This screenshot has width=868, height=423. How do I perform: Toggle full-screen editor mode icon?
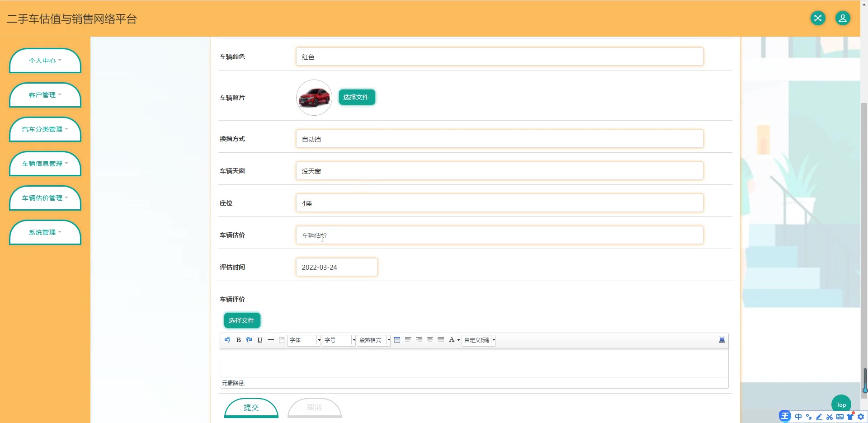click(722, 340)
